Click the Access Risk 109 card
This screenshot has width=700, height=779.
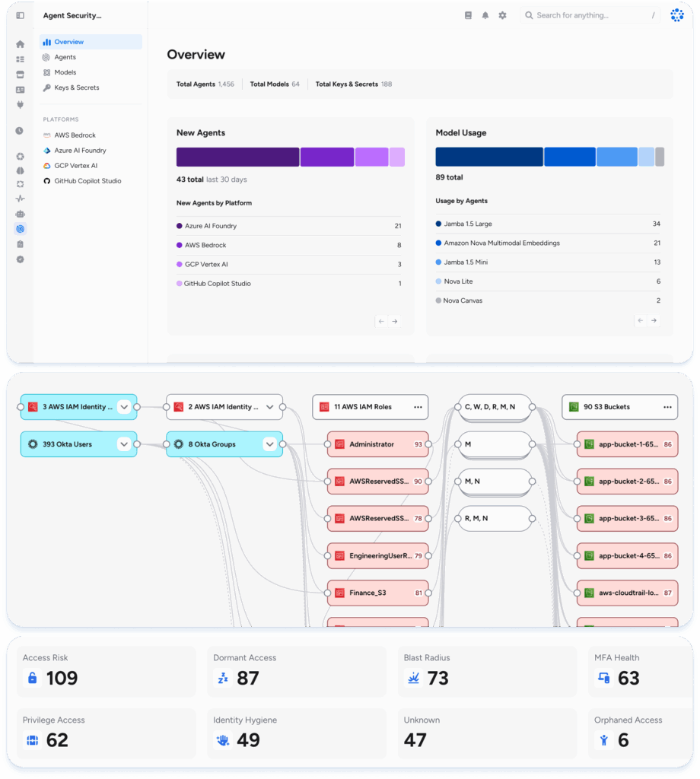(106, 671)
